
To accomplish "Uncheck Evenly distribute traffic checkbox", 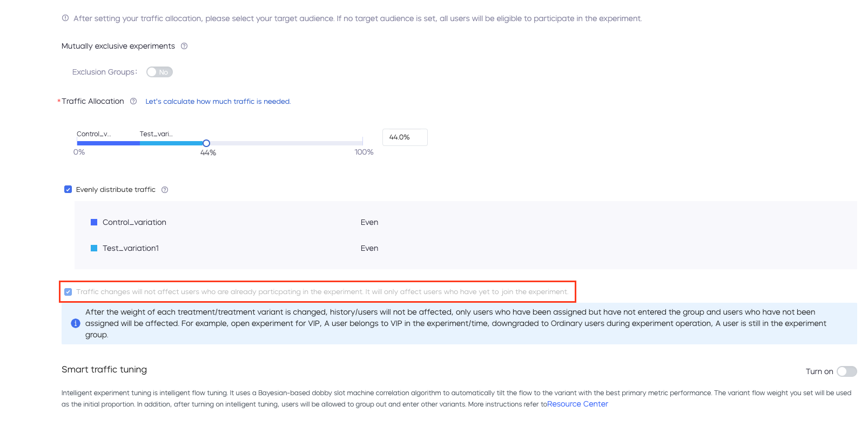I will pos(68,189).
